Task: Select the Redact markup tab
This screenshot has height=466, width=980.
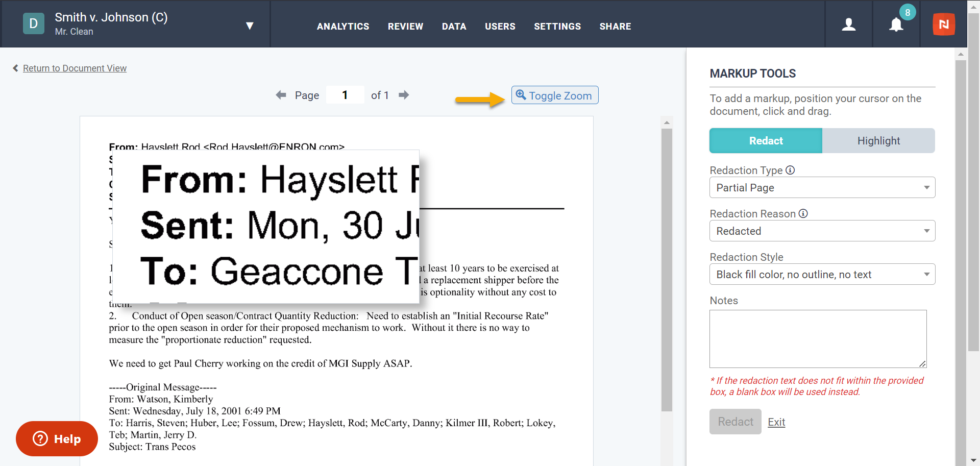Action: (766, 141)
